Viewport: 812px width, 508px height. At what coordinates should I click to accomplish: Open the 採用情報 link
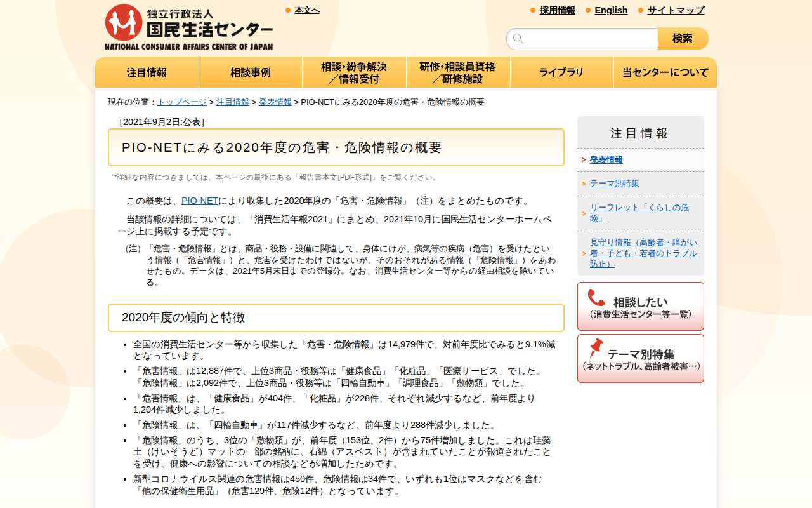pos(558,10)
